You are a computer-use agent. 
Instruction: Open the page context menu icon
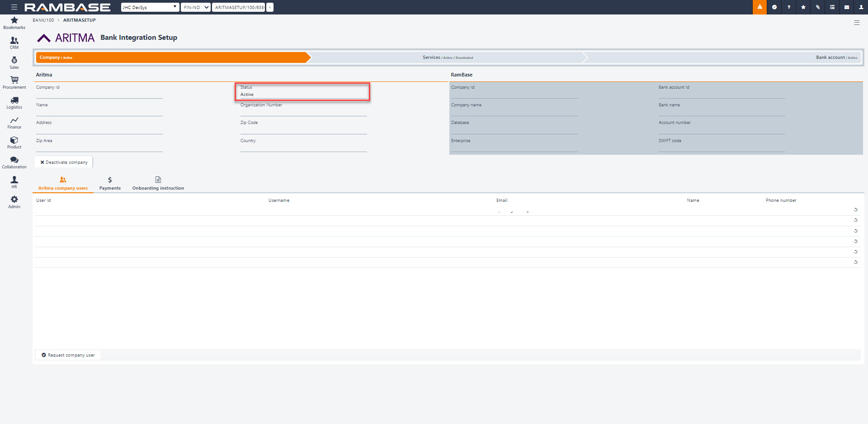click(x=857, y=23)
